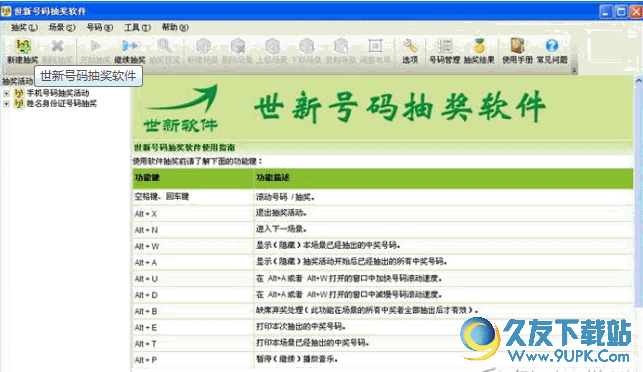Open the 抽奖 menu
This screenshot has width=643, height=372.
coord(24,27)
